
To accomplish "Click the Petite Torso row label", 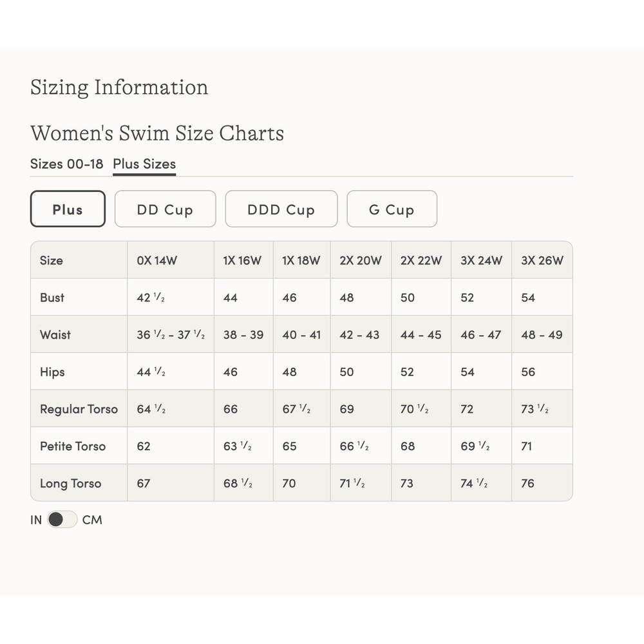I will [73, 446].
